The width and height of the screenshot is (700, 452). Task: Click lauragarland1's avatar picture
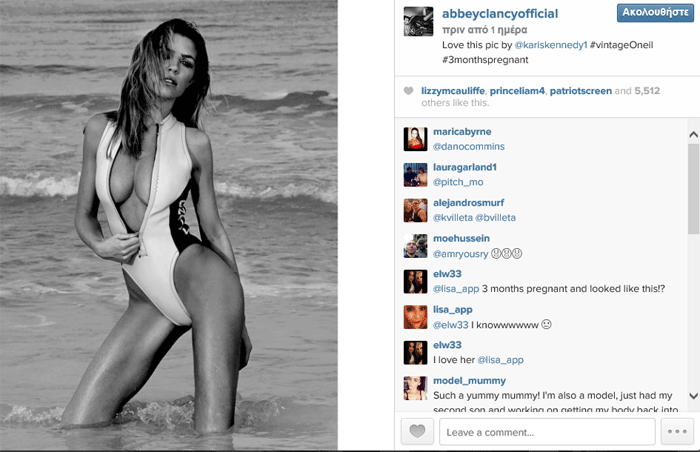point(415,175)
